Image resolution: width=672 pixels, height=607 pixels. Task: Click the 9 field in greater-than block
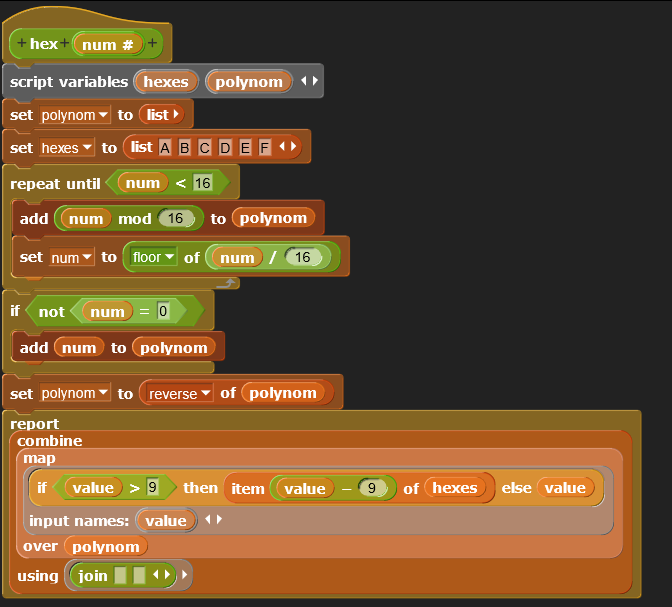click(x=153, y=487)
